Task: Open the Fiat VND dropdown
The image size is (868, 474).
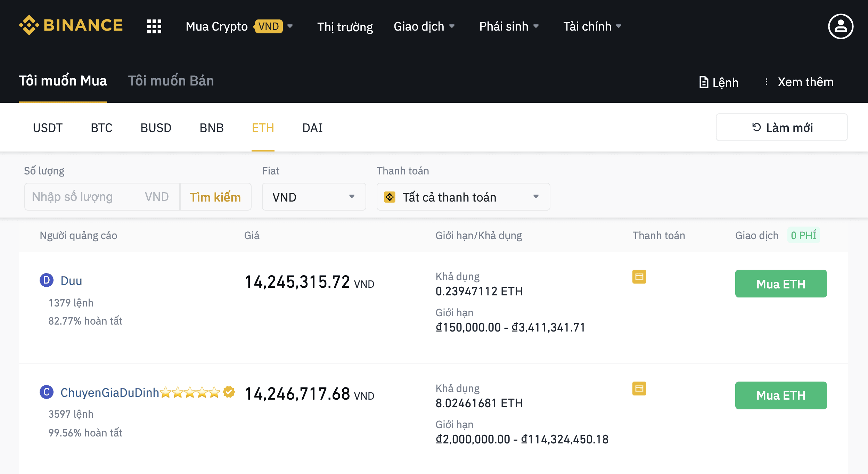Action: tap(314, 197)
